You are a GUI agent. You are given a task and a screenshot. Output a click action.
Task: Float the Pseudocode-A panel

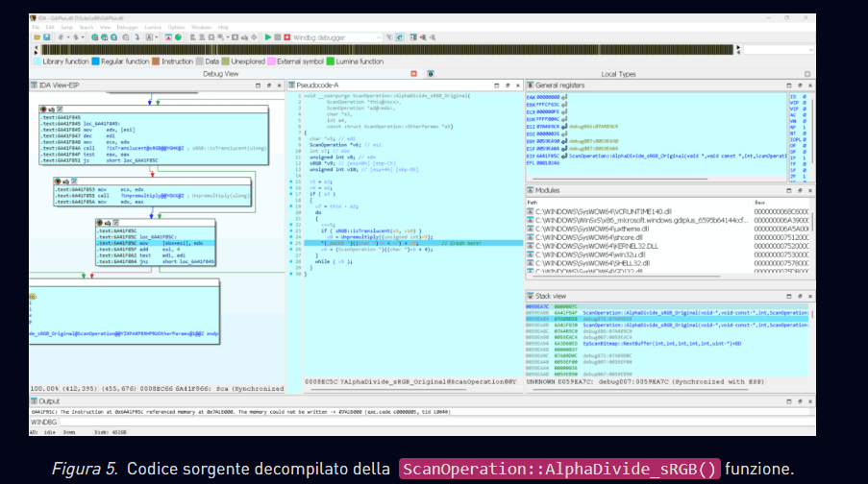(x=508, y=85)
